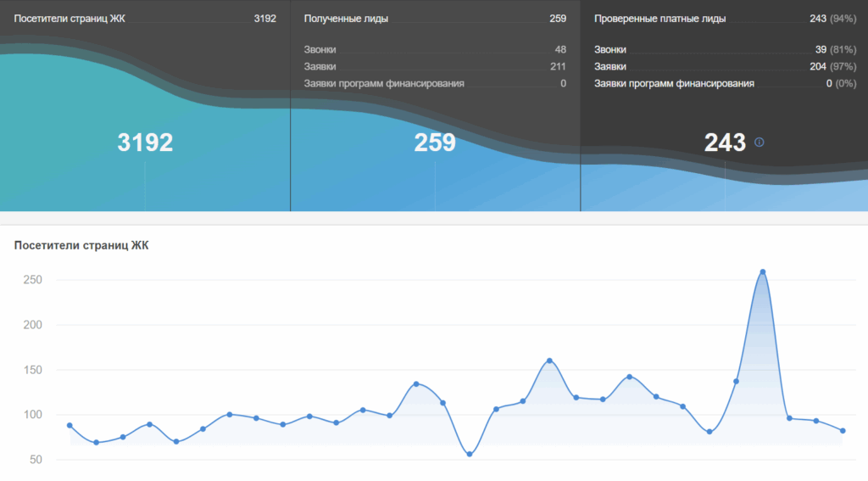868x481 pixels.
Task: Click the large 243 funnel number
Action: click(x=725, y=143)
